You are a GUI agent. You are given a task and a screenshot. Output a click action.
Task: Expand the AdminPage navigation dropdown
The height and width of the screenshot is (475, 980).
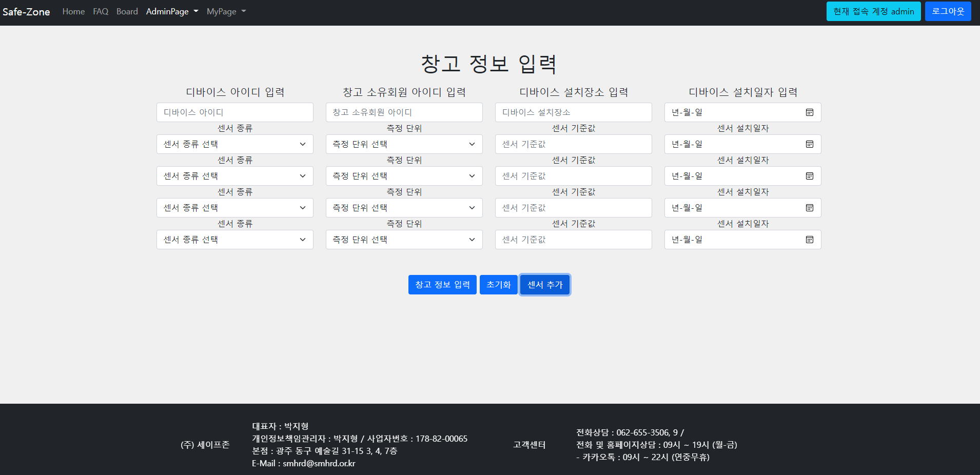[x=172, y=11]
